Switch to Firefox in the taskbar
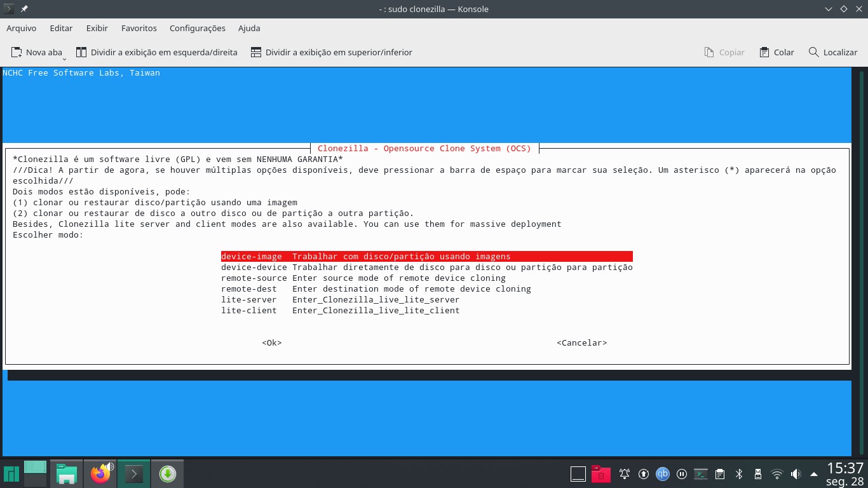Viewport: 868px width, 488px height. pos(99,474)
